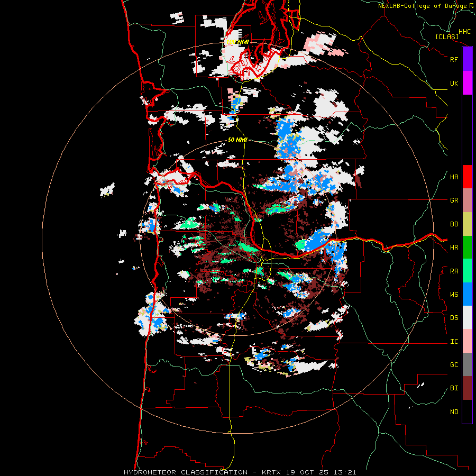476x476 pixels.
Task: Click the RF legend label
Action: [x=454, y=59]
